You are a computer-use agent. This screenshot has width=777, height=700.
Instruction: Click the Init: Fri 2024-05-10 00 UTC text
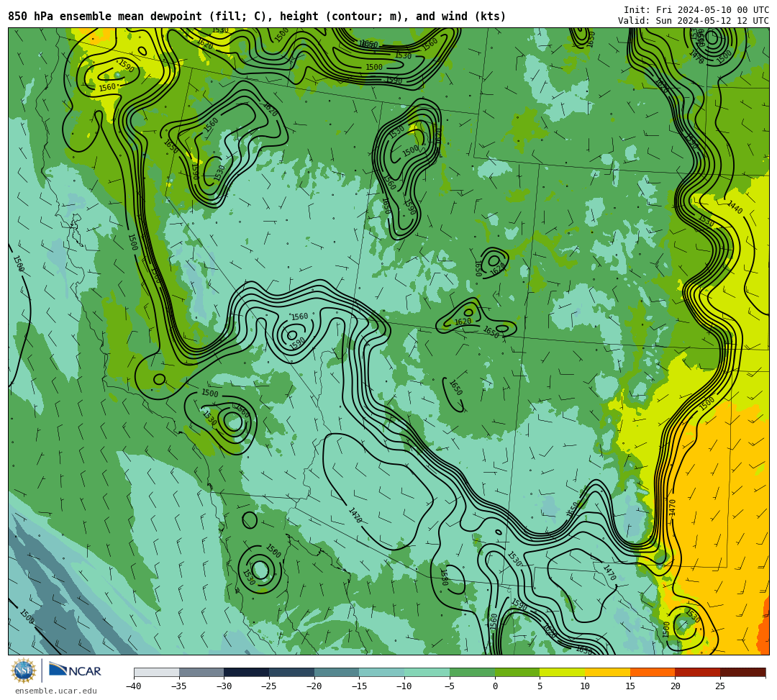pos(696,10)
